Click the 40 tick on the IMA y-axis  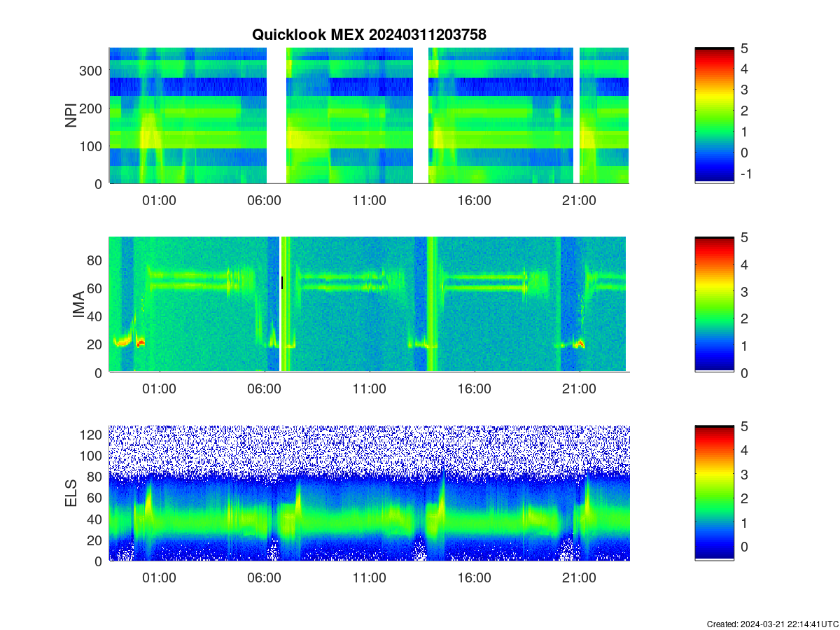pyautogui.click(x=96, y=316)
